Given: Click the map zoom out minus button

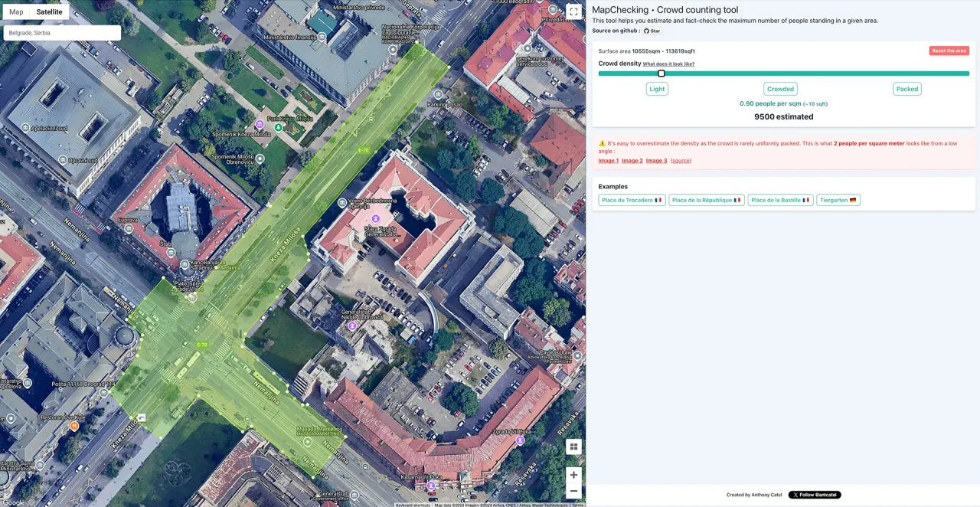Looking at the screenshot, I should (573, 491).
